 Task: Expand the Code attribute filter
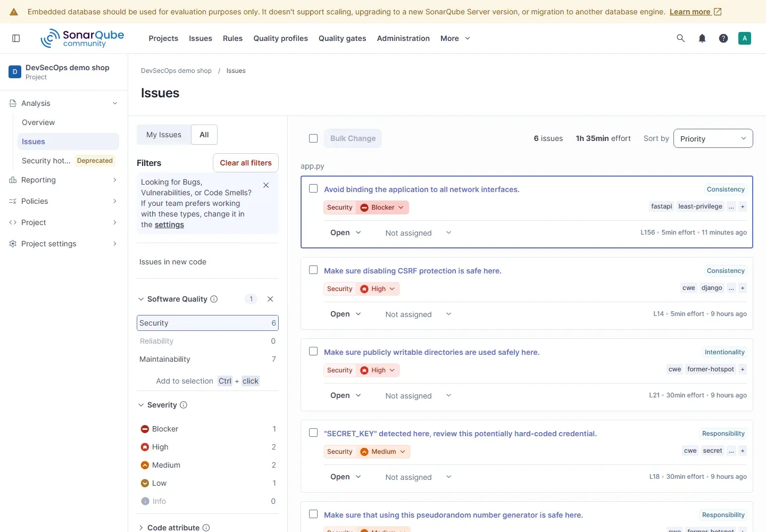[x=174, y=528]
